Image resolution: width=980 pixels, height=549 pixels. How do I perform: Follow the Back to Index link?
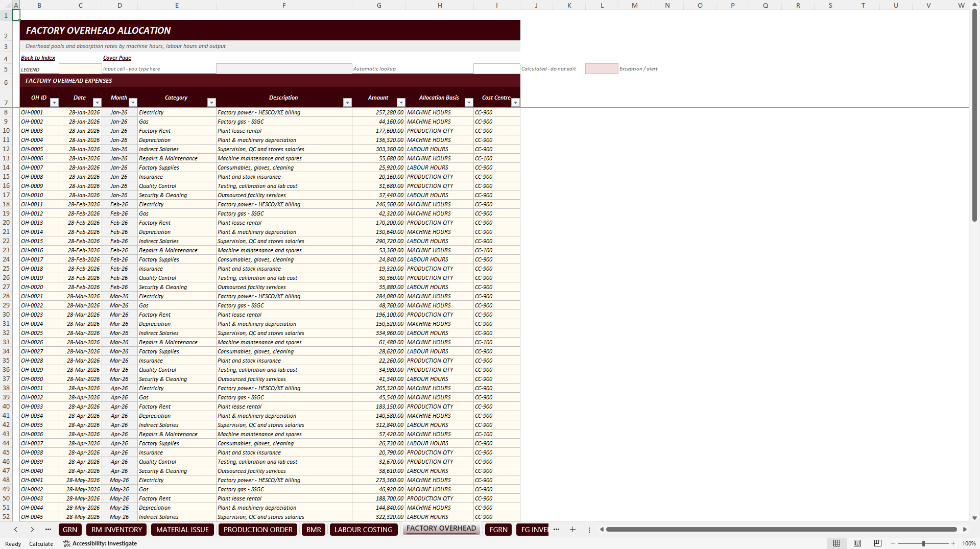(38, 58)
